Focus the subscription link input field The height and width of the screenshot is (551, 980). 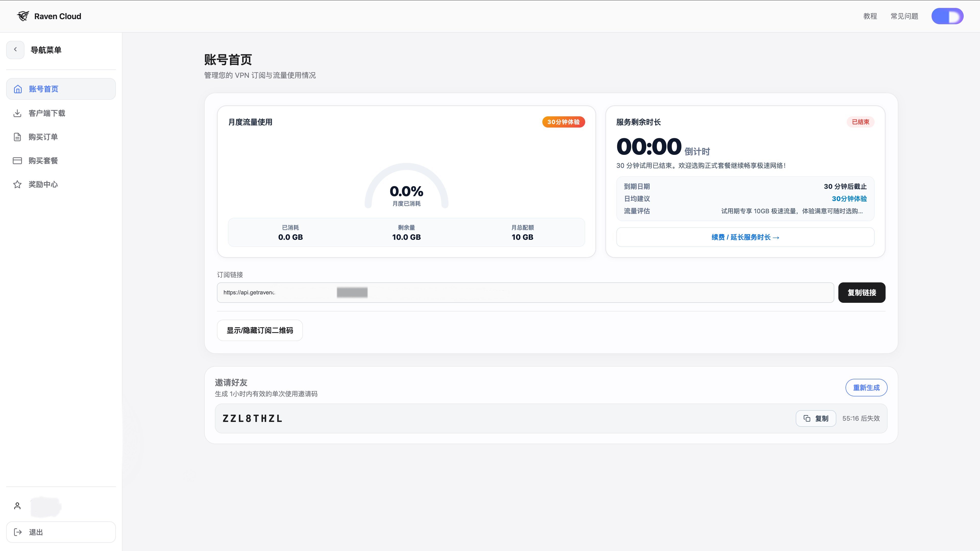coord(525,292)
